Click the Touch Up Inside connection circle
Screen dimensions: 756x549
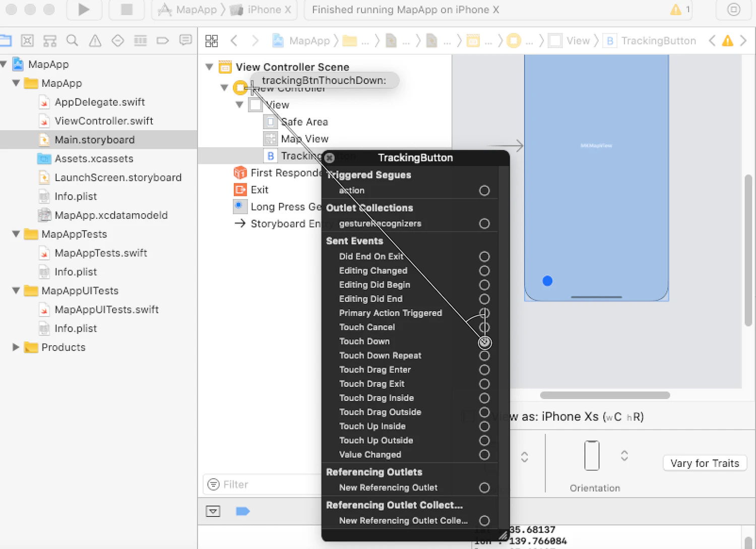(x=484, y=426)
